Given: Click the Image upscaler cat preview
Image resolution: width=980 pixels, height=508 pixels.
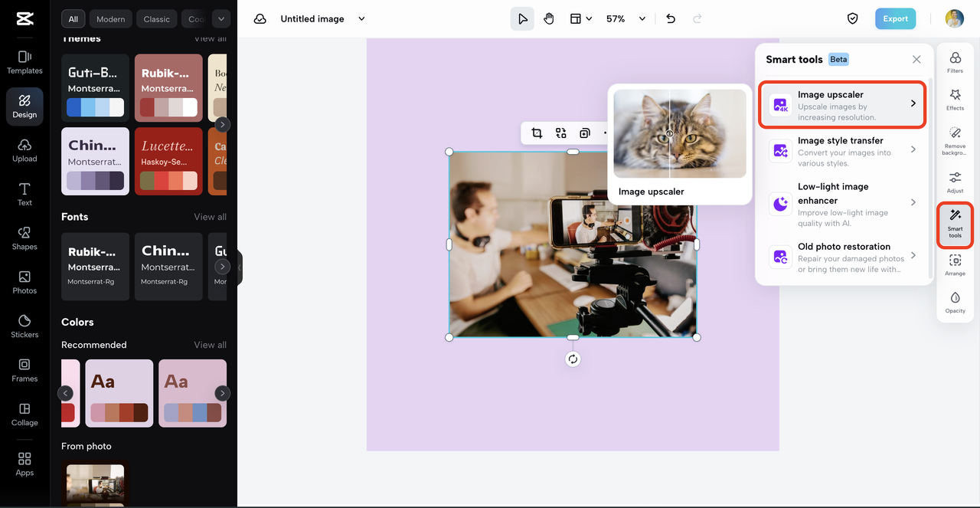Looking at the screenshot, I should click(x=680, y=133).
